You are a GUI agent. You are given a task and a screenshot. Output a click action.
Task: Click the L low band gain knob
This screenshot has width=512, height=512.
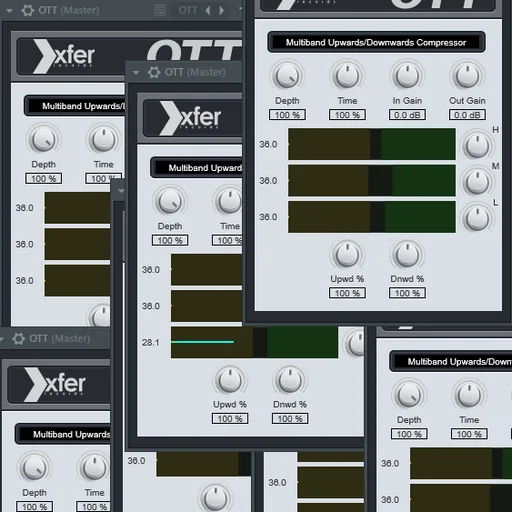click(477, 219)
